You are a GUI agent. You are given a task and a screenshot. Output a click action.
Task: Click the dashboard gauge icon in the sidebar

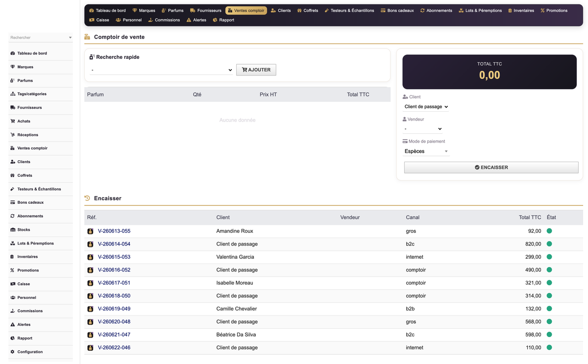12,53
